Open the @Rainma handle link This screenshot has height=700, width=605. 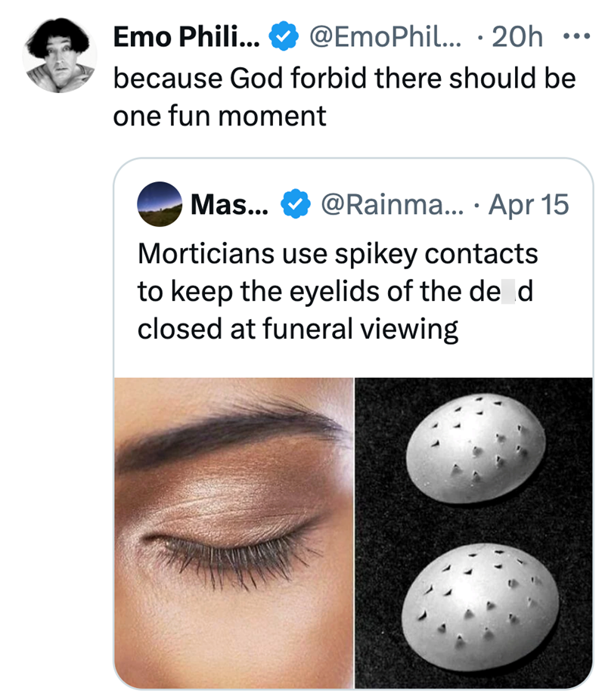pos(393,203)
